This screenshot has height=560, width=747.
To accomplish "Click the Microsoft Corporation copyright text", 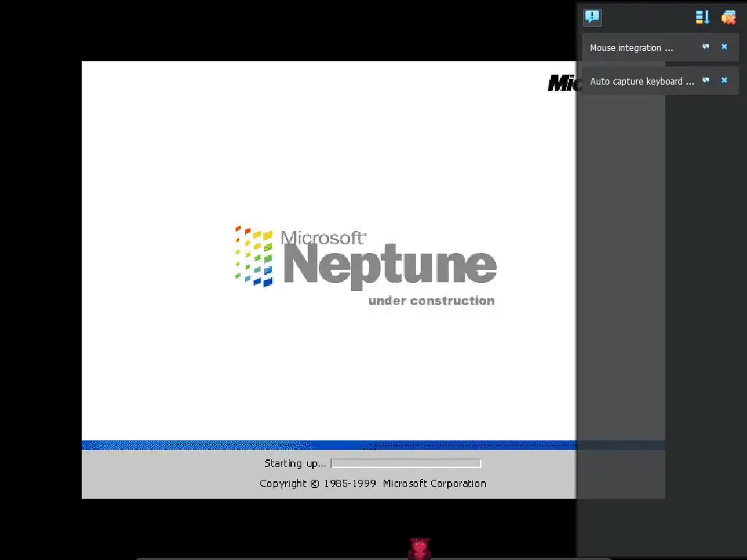I will coord(373,484).
